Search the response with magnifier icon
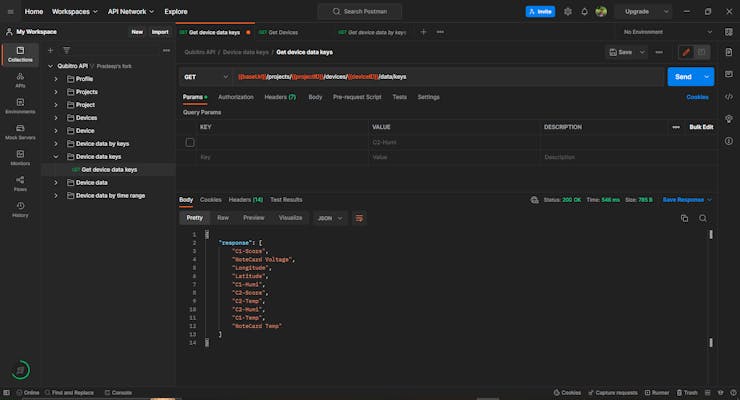 tap(703, 217)
